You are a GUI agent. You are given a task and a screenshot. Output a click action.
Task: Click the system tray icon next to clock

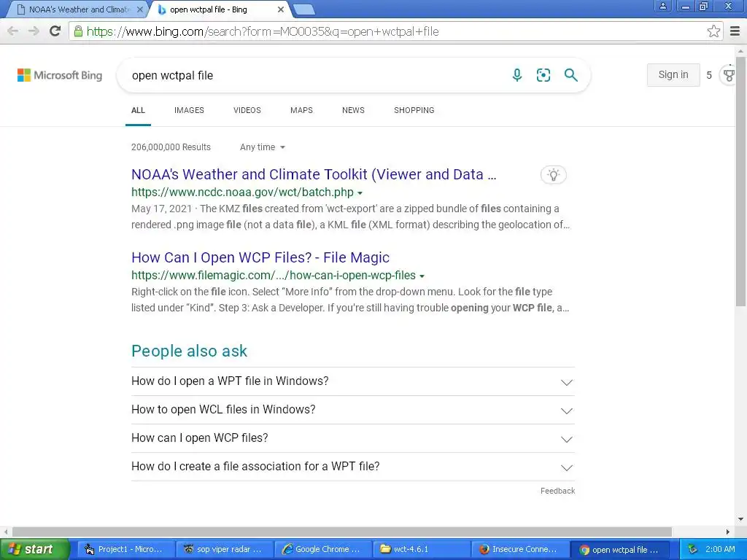click(x=692, y=550)
